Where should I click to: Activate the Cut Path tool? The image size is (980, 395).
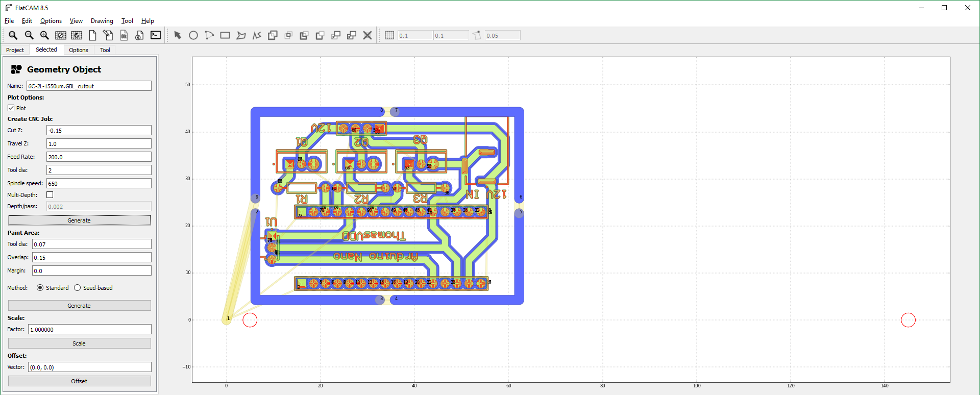(320, 35)
